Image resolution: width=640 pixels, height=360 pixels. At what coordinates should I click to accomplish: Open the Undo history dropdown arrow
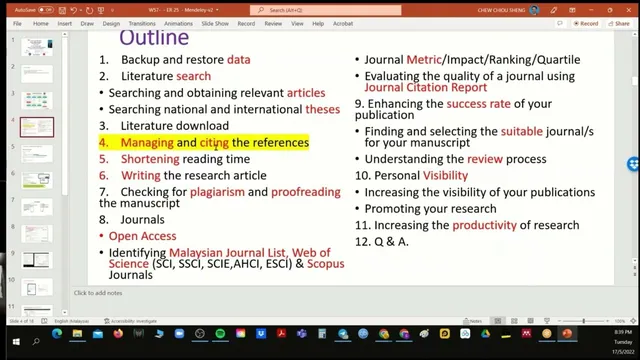click(80, 10)
